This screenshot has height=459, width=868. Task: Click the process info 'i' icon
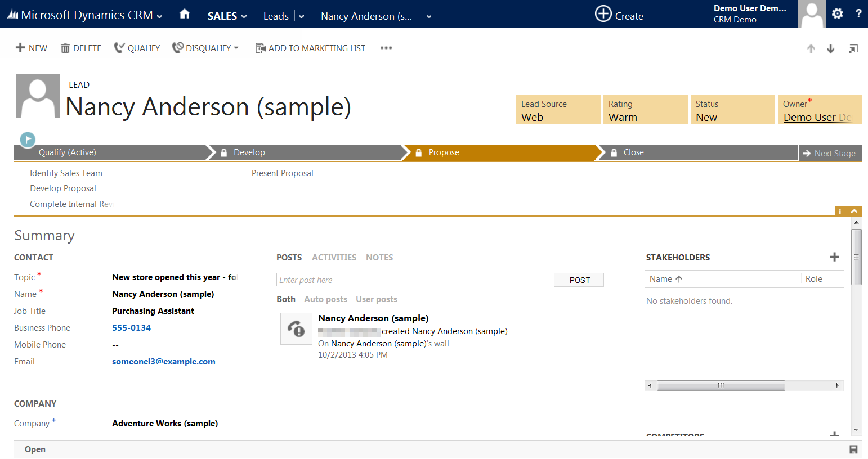(x=840, y=211)
